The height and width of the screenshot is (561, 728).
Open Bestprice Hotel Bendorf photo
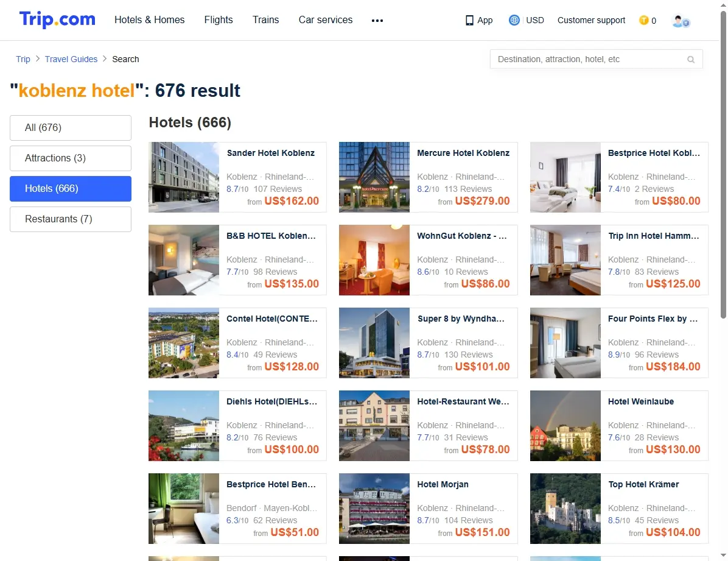pyautogui.click(x=184, y=509)
